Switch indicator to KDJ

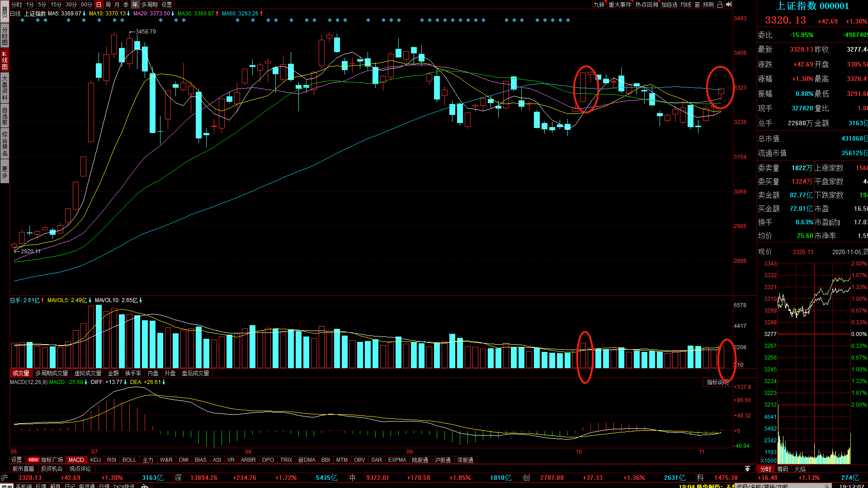pyautogui.click(x=95, y=460)
